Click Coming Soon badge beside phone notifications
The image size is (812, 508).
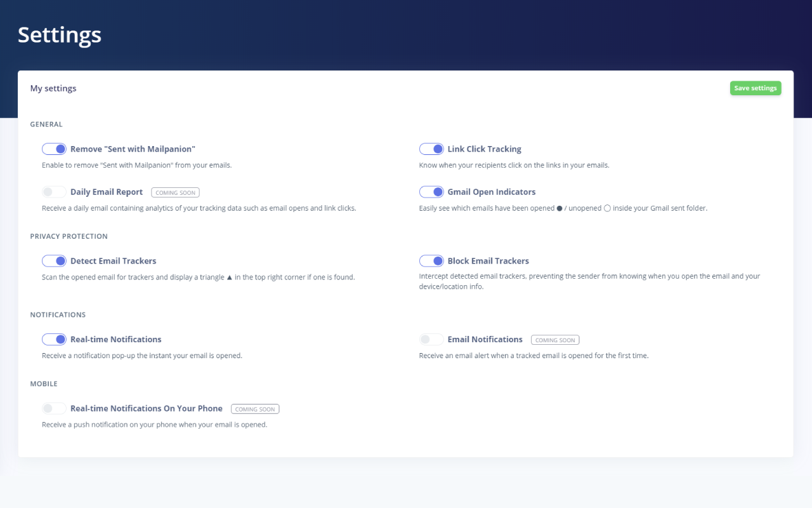255,409
